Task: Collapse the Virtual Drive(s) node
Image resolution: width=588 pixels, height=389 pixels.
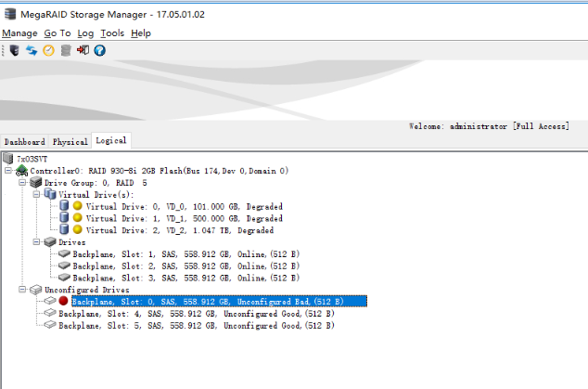Action: coord(36,195)
